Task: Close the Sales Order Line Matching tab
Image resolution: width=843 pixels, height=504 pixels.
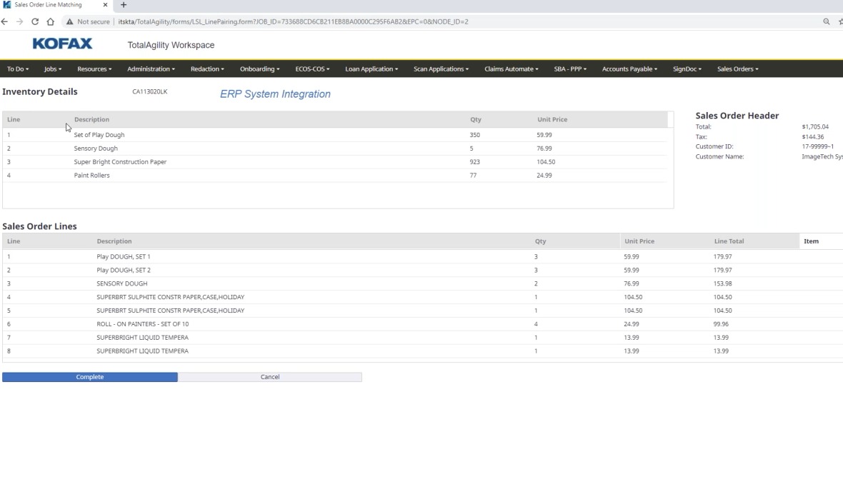Action: point(105,5)
